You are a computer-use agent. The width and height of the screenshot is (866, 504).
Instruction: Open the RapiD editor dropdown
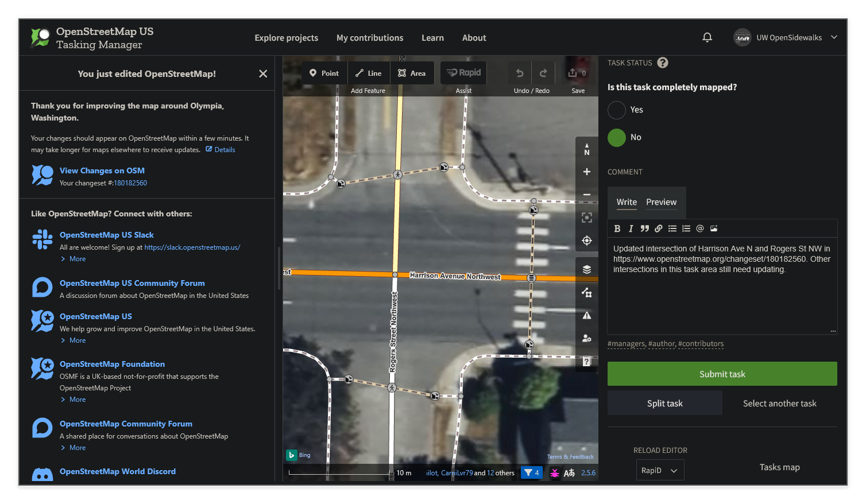coord(659,470)
